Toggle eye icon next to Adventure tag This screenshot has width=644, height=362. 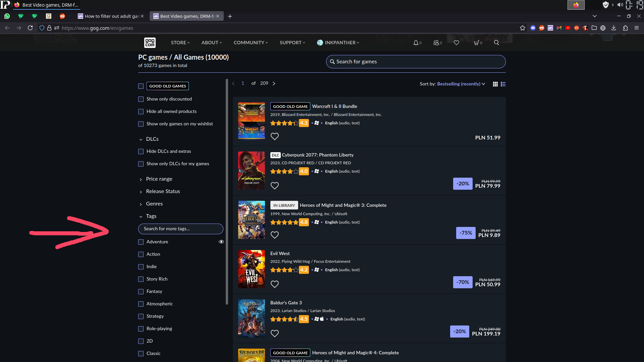point(221,242)
